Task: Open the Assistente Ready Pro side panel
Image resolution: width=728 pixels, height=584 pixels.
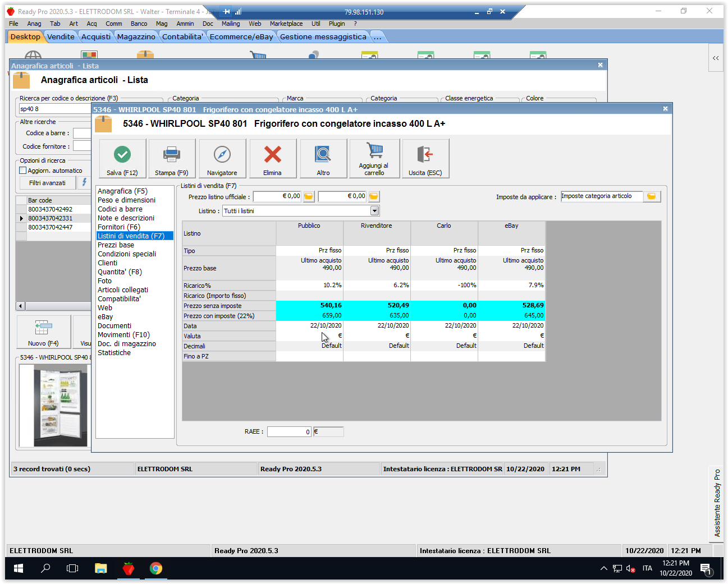Action: (717, 503)
